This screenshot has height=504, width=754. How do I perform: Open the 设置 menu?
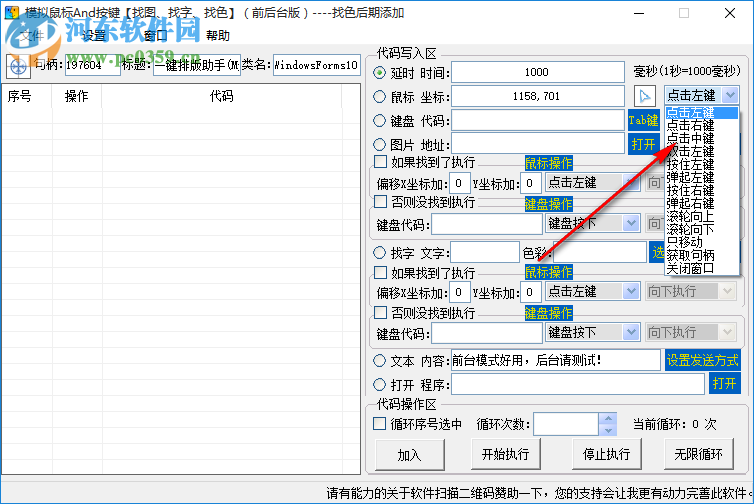coord(94,36)
